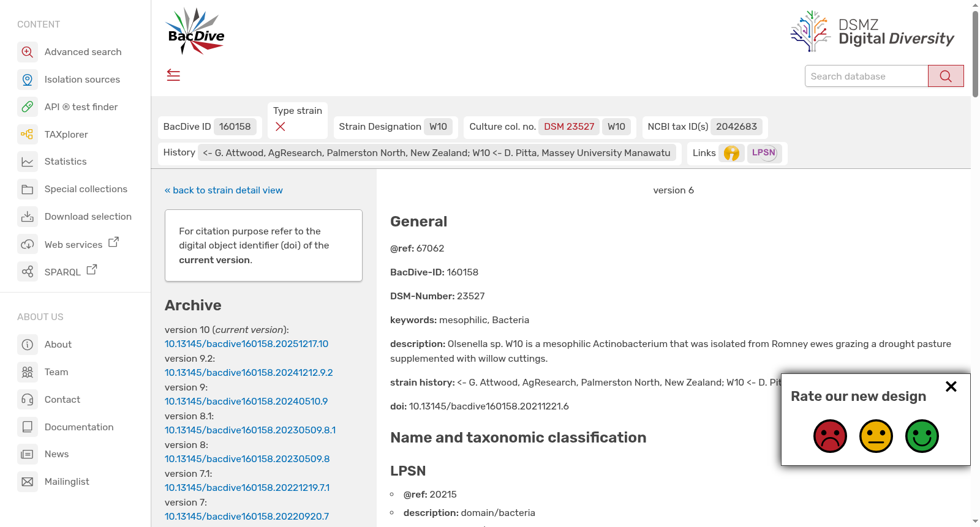The image size is (980, 527).
Task: Click the Team people icon
Action: point(28,372)
